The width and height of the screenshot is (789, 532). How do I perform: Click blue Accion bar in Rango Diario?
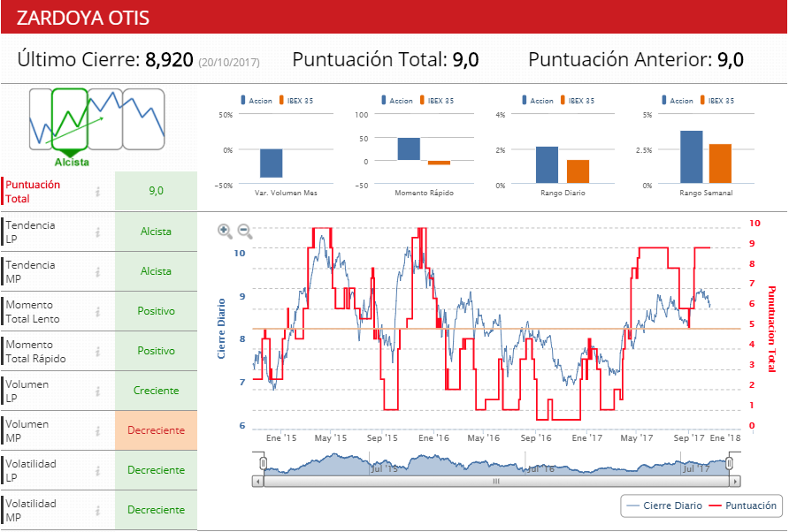[547, 165]
